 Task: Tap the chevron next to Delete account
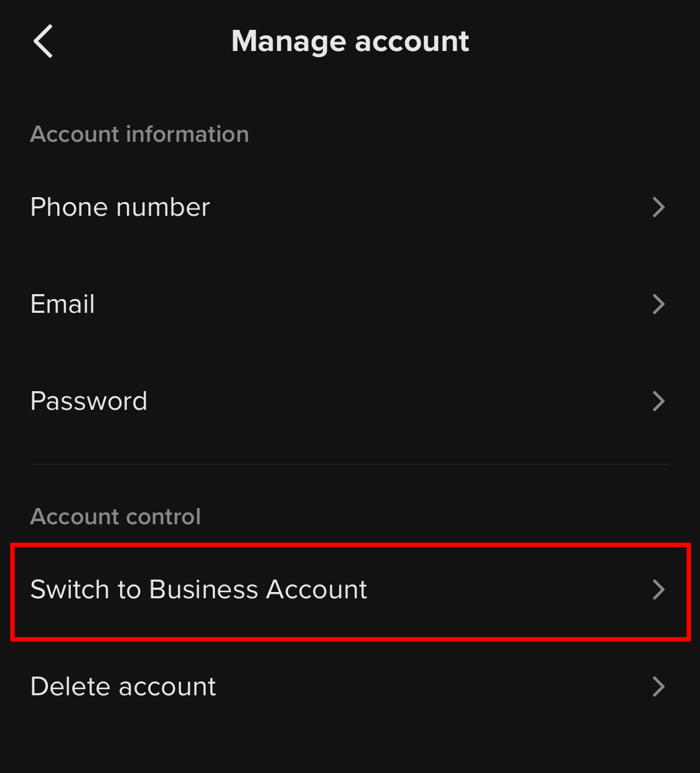pos(659,687)
